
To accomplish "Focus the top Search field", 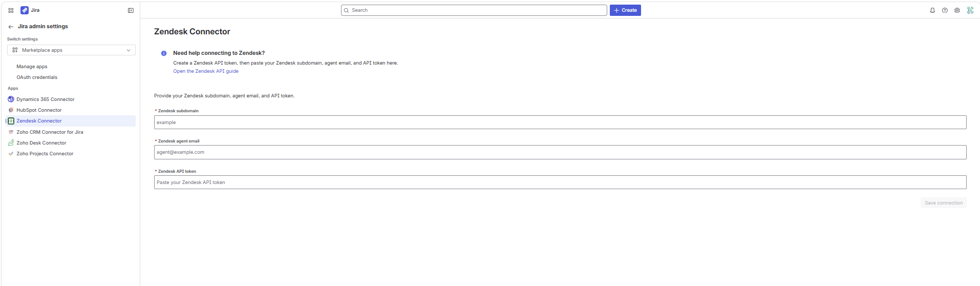I will click(474, 10).
